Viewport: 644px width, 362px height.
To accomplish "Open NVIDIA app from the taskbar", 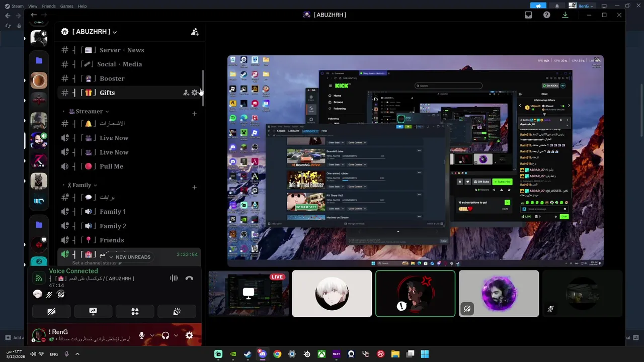I will [233, 354].
